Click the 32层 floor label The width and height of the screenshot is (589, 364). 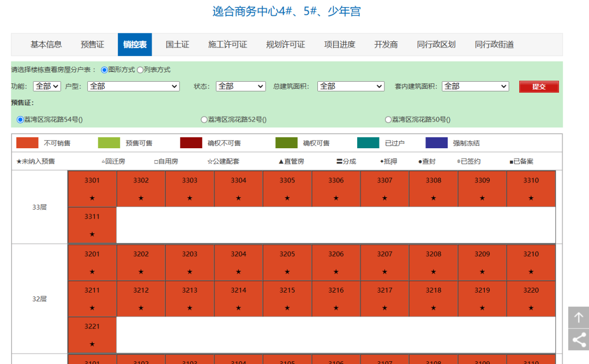pos(39,299)
